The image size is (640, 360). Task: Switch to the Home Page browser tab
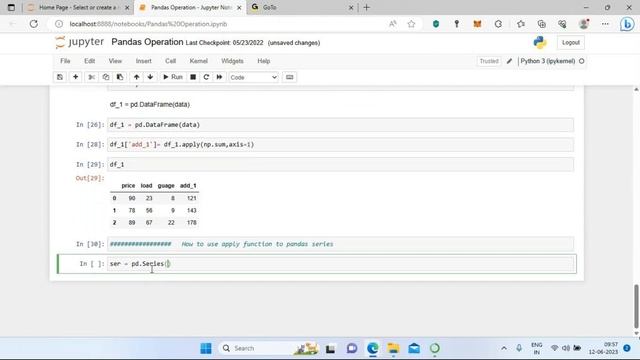click(77, 7)
